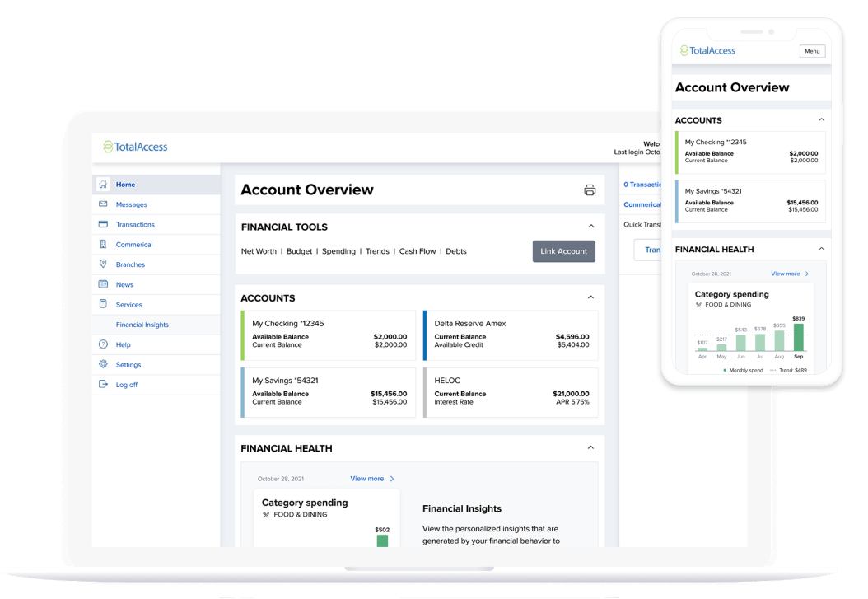
Task: Print the Account Overview using the printer icon
Action: coord(590,190)
